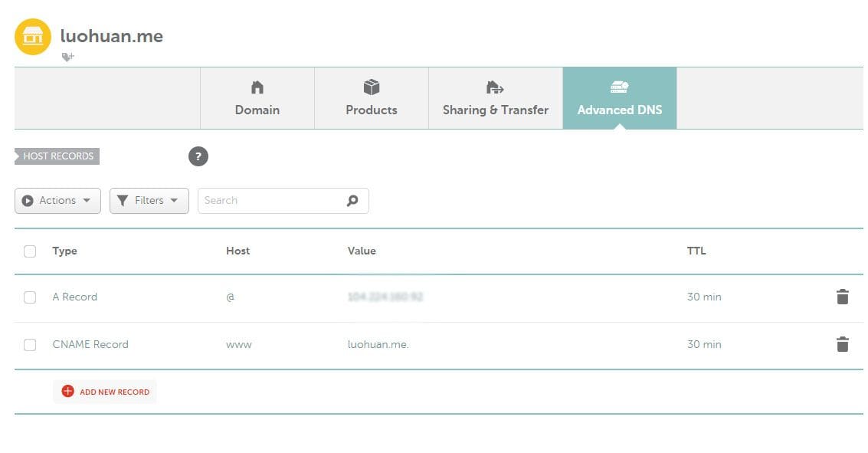Click the house icon on the Domain tab
Viewport: 868px width, 453px height.
[257, 87]
